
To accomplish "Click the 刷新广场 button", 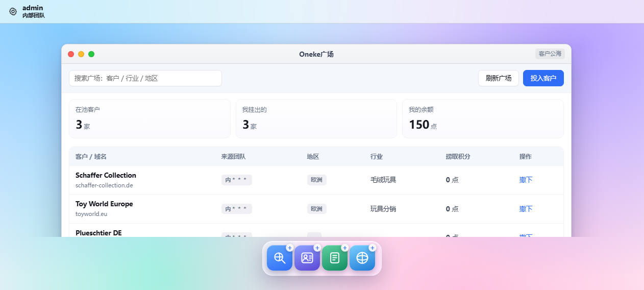I will tap(499, 78).
